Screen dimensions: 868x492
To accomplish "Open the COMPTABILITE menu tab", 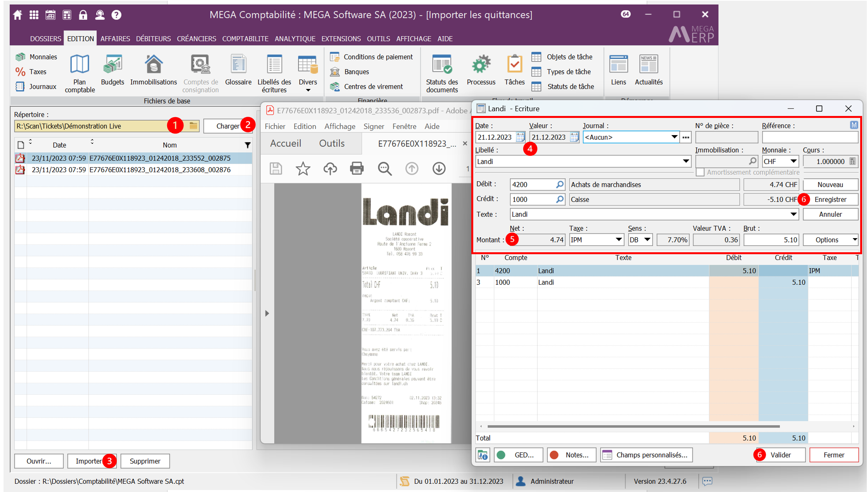I will pos(245,39).
